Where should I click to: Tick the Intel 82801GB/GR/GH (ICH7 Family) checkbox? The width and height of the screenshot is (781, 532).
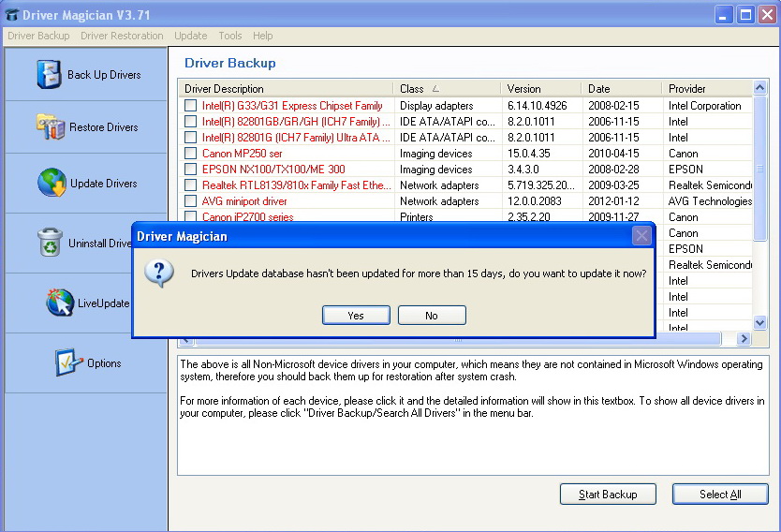click(190, 122)
